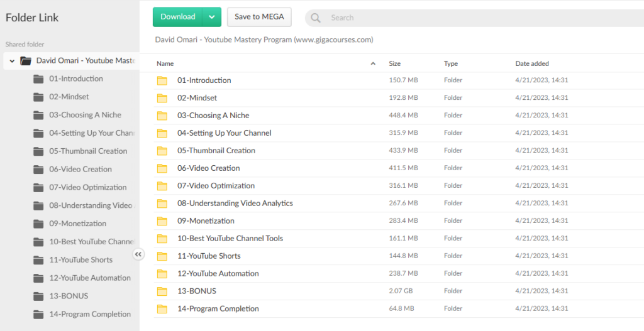This screenshot has height=331, width=644.
Task: Collapse the left sidebar panel with double-arrow button
Action: 138,254
